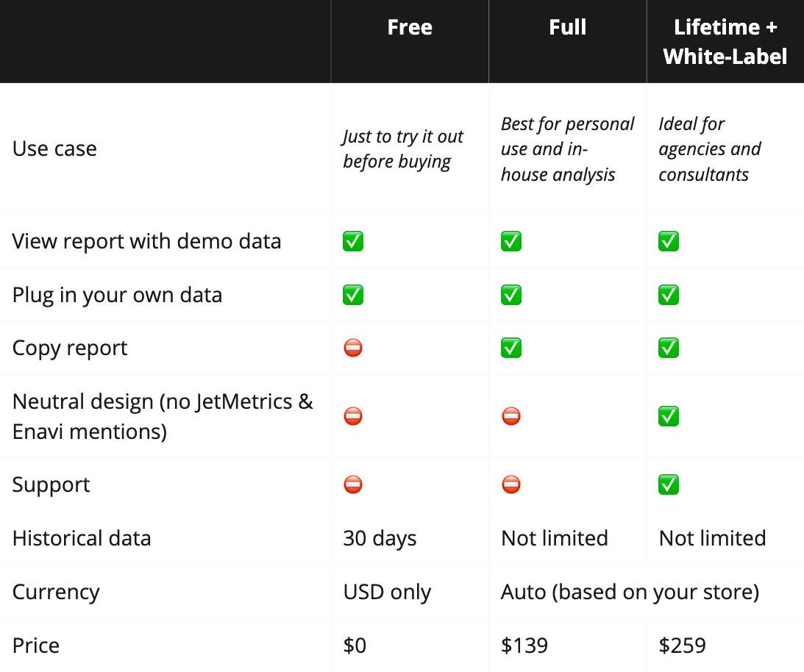Click the Lifetime checkmark for Neutral design

669,416
